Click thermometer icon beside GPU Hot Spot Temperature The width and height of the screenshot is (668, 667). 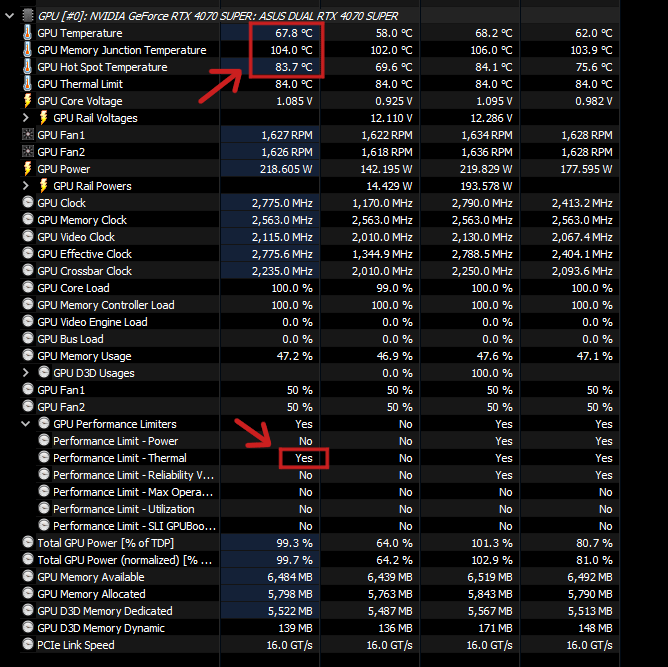(x=28, y=67)
